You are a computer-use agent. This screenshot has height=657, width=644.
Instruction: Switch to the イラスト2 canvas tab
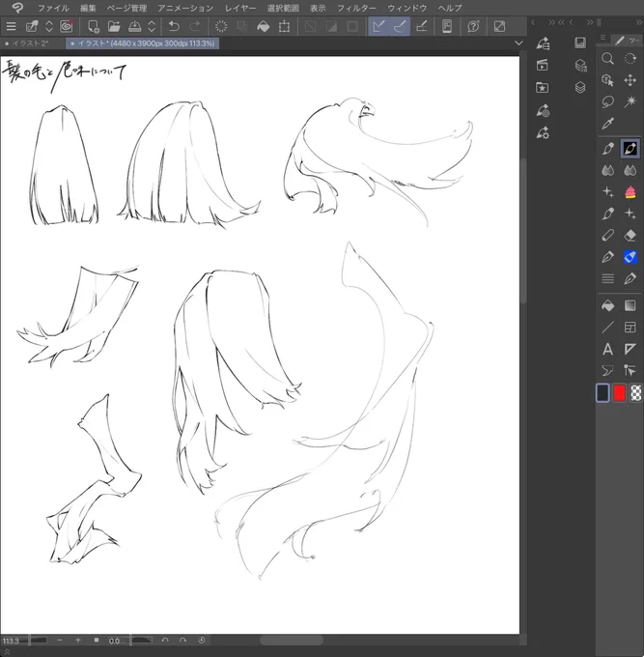tap(30, 43)
